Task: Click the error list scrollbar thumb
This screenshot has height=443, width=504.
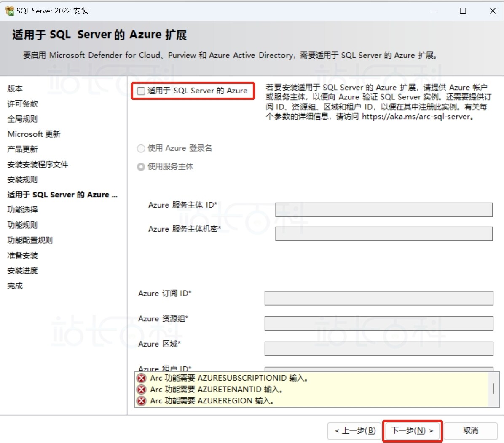Action: click(x=493, y=388)
